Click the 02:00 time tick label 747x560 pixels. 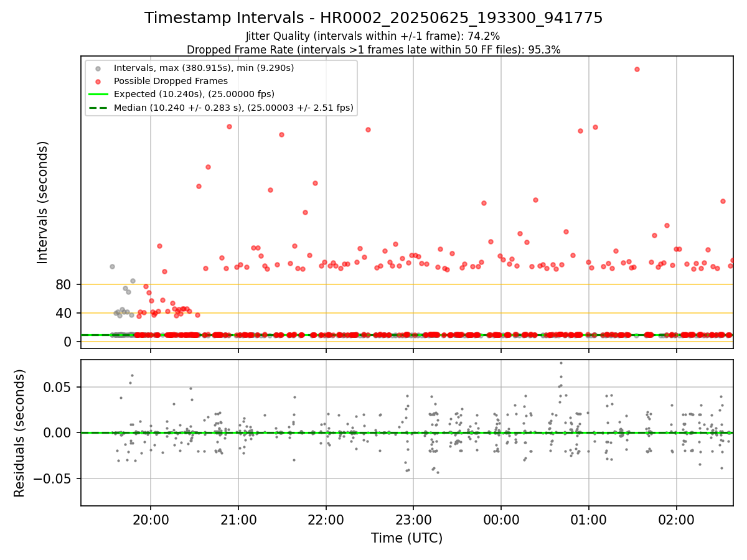pyautogui.click(x=677, y=519)
